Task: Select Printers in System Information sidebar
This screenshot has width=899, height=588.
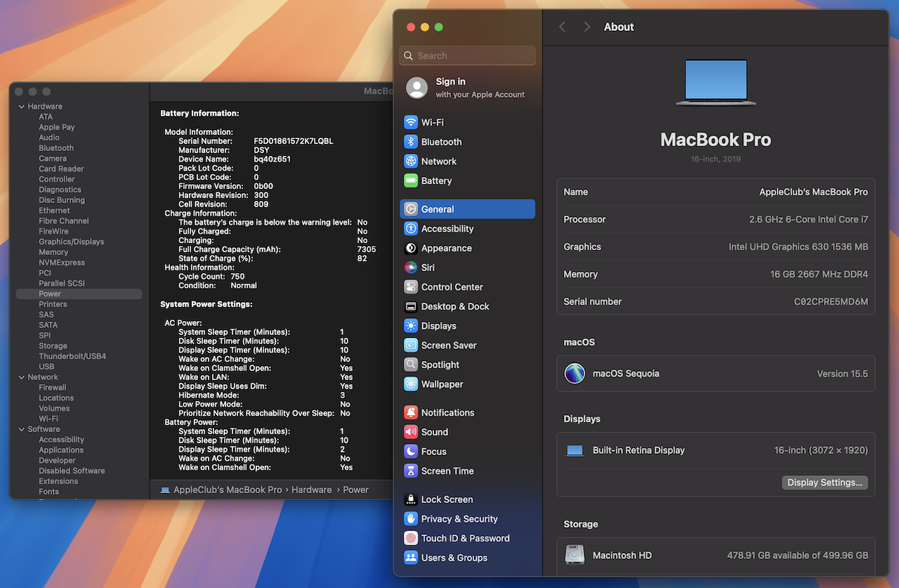Action: (53, 304)
